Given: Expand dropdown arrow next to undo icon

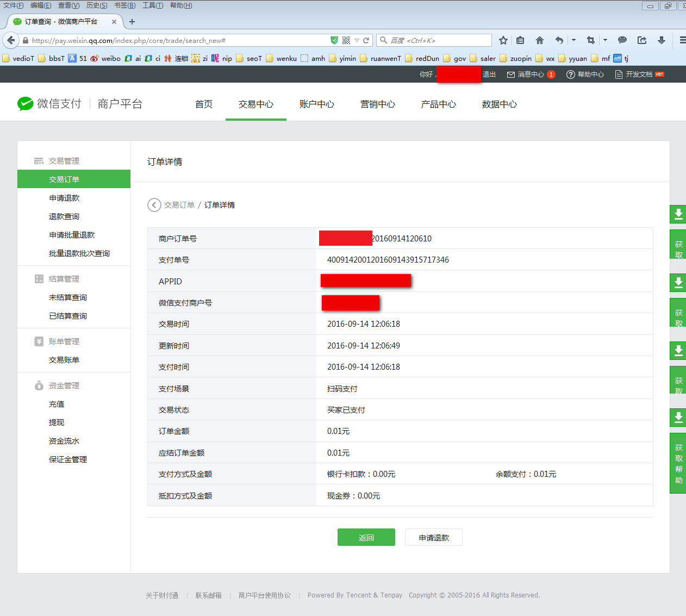Looking at the screenshot, I should tap(573, 40).
